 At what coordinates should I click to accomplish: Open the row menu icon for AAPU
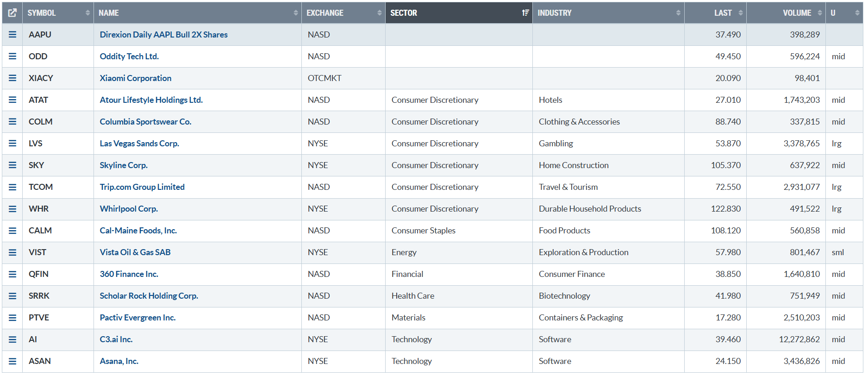pos(12,35)
